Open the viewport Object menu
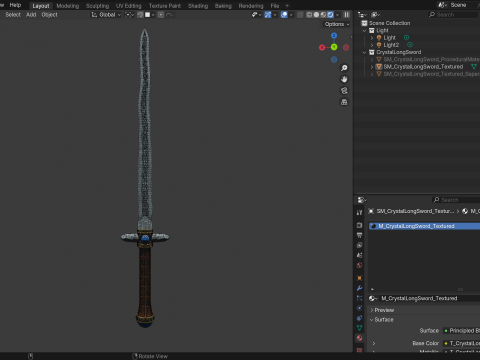480x360 pixels. click(x=49, y=15)
